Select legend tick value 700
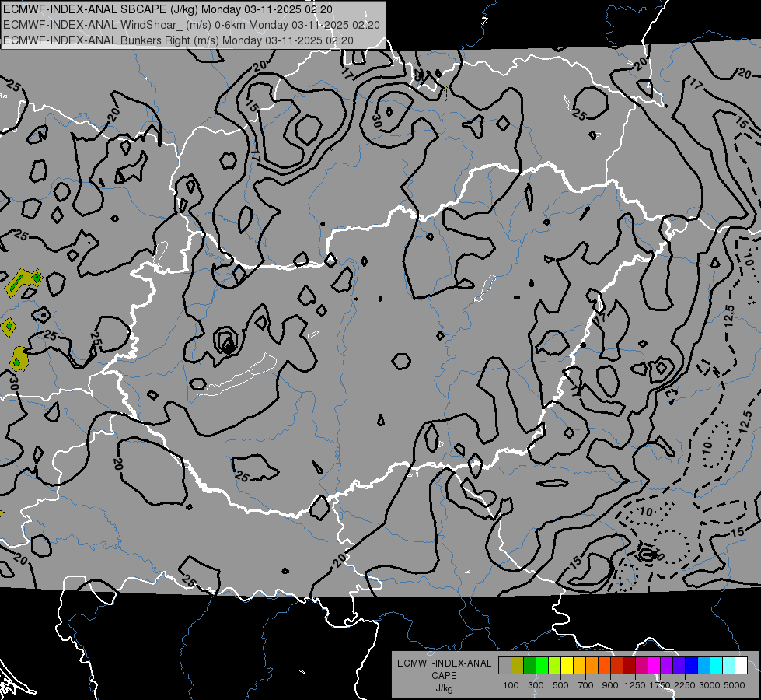The width and height of the screenshot is (761, 700). click(586, 685)
